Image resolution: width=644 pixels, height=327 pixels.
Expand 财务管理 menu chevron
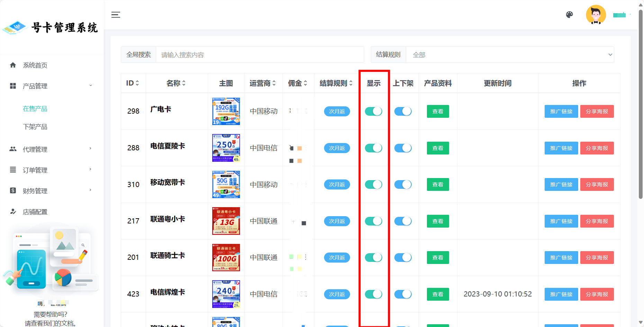pos(91,190)
